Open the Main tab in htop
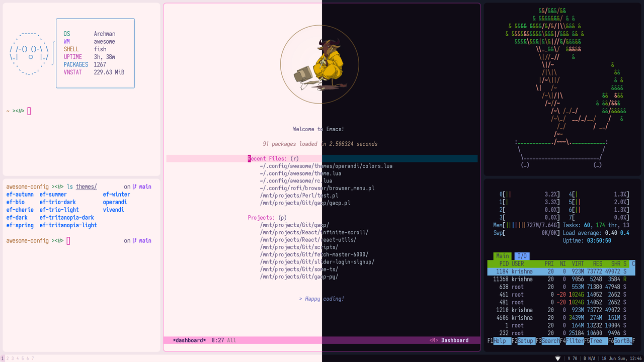This screenshot has width=644, height=362. coord(502,256)
